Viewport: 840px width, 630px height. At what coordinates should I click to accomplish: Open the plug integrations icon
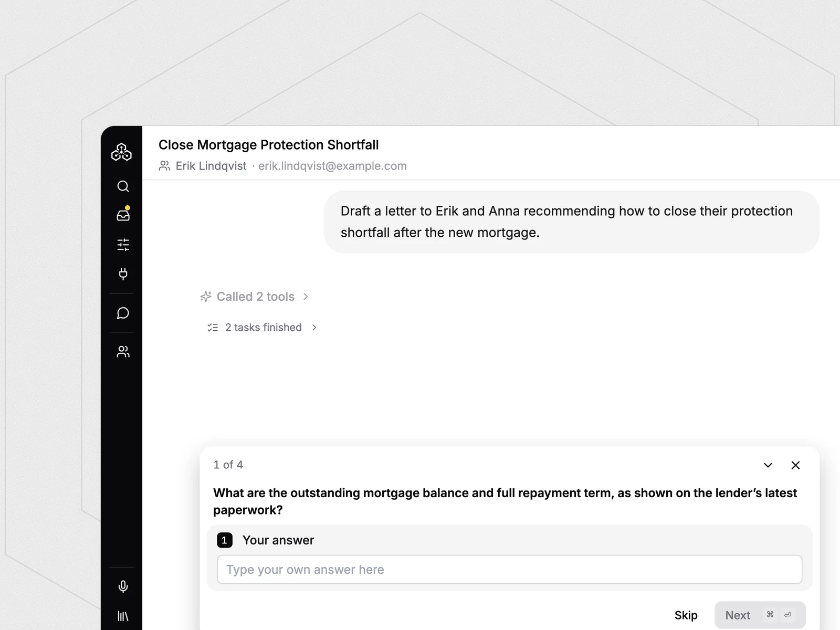[123, 274]
